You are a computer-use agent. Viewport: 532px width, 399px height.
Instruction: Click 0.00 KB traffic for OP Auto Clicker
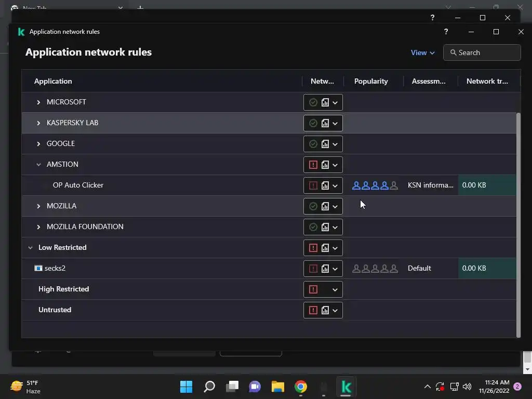tap(474, 185)
